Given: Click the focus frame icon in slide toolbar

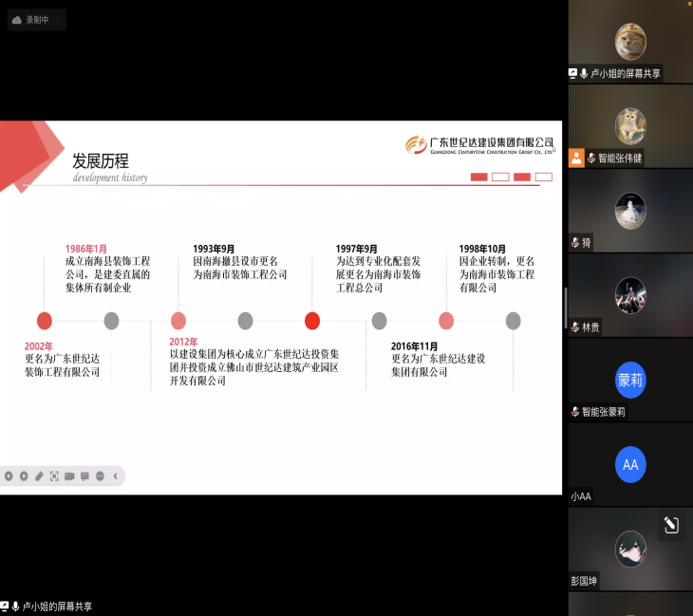Looking at the screenshot, I should (x=54, y=476).
